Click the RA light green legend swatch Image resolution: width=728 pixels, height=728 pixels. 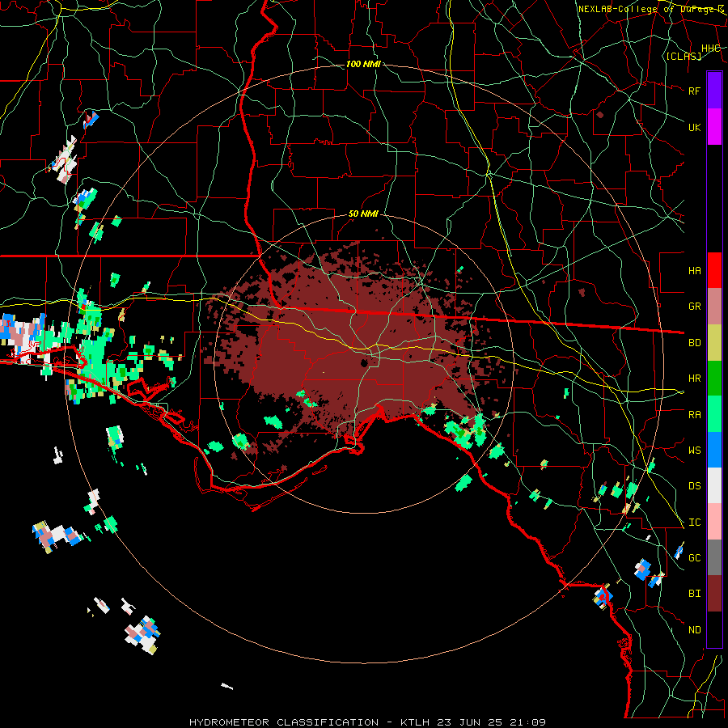[x=714, y=414]
